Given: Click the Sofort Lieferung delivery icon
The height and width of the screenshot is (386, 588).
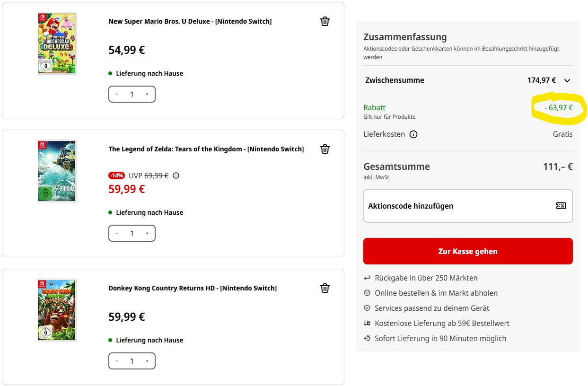Looking at the screenshot, I should tap(367, 338).
